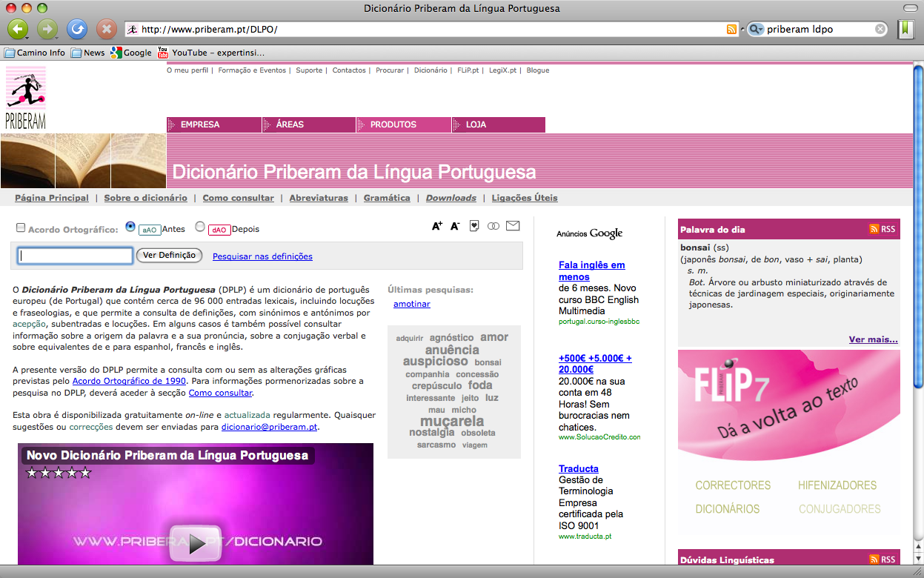The height and width of the screenshot is (578, 924).
Task: Click in the dictionary word input field
Action: 76,256
